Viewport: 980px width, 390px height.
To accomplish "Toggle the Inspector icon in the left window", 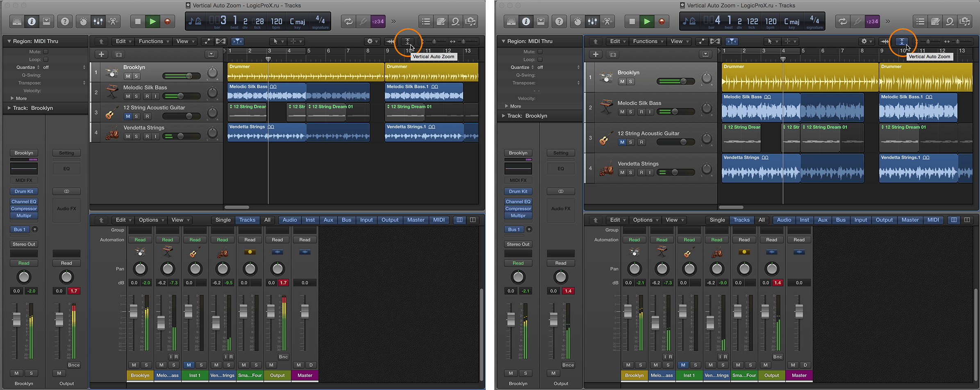I will click(x=32, y=21).
